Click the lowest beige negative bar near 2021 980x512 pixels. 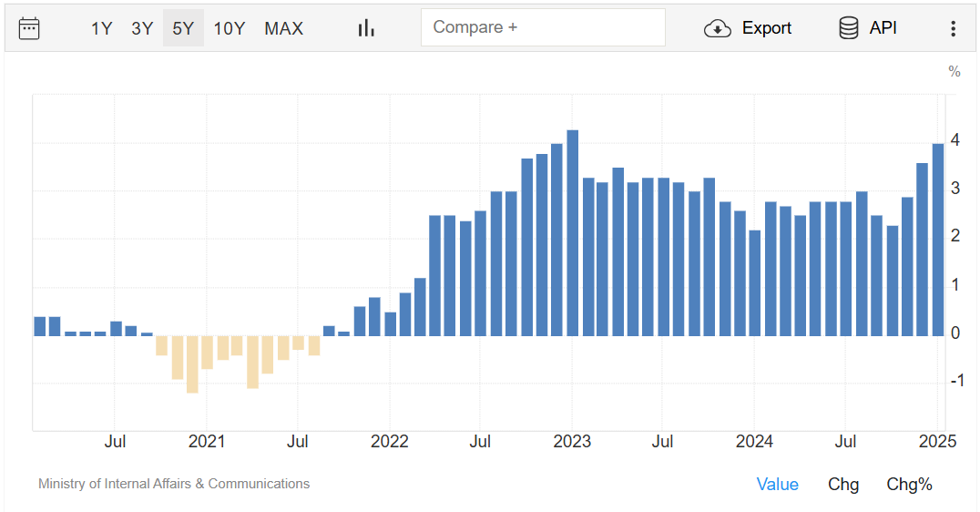[x=192, y=364]
